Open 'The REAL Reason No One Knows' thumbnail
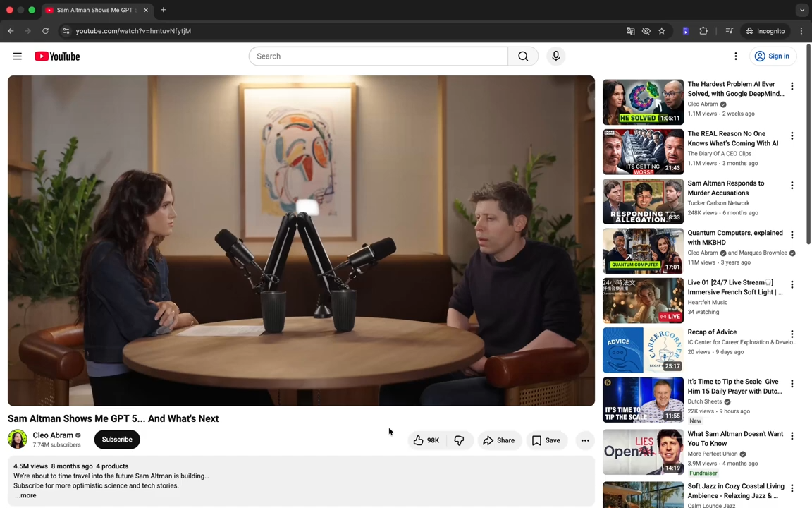The width and height of the screenshot is (812, 508). click(x=643, y=152)
